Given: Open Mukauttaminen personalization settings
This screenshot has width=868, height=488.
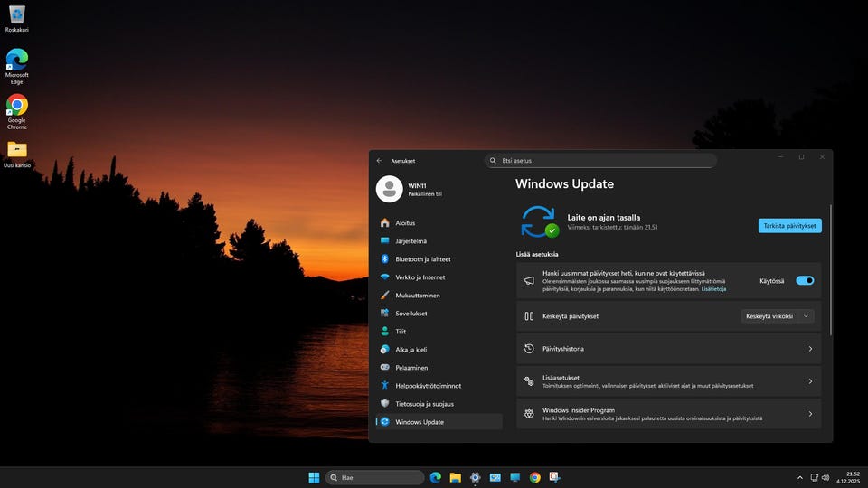Looking at the screenshot, I should pyautogui.click(x=417, y=296).
